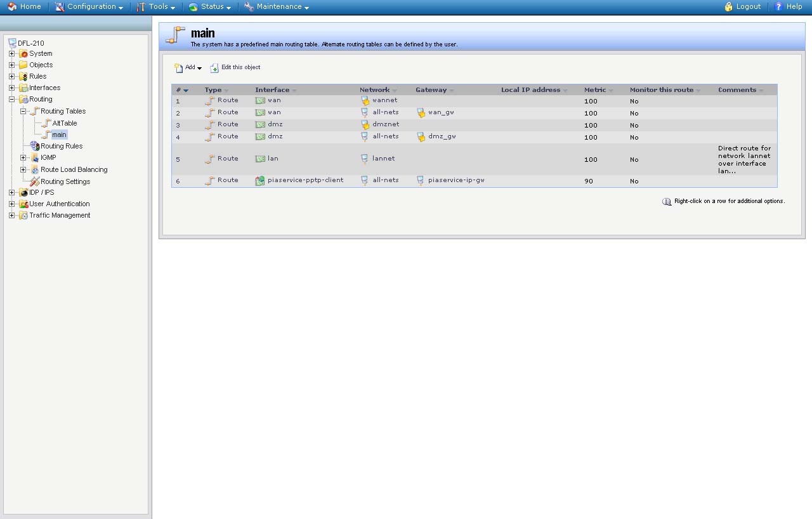Collapse the Routing Tables node

pos(23,111)
